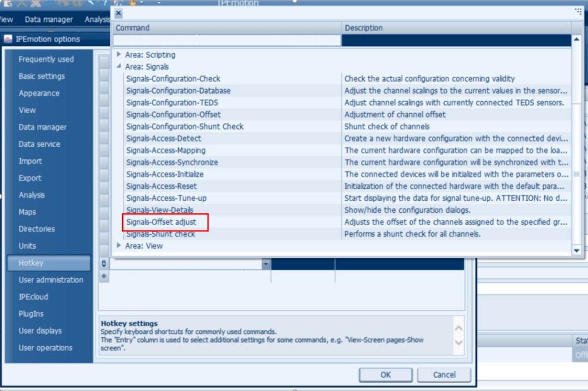Click the grip dots icon at popup corner

pyautogui.click(x=578, y=12)
